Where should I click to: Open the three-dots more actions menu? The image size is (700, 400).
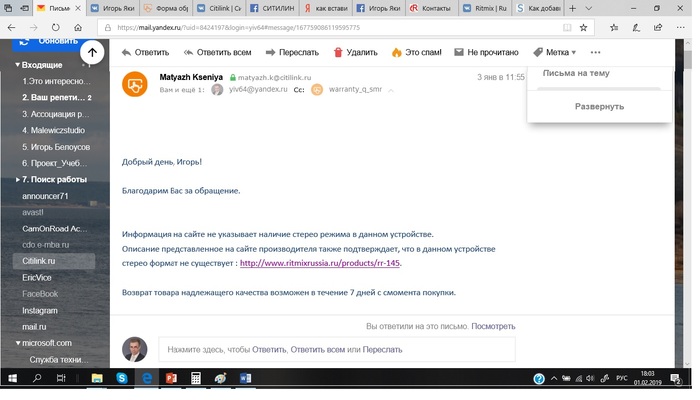click(x=596, y=52)
